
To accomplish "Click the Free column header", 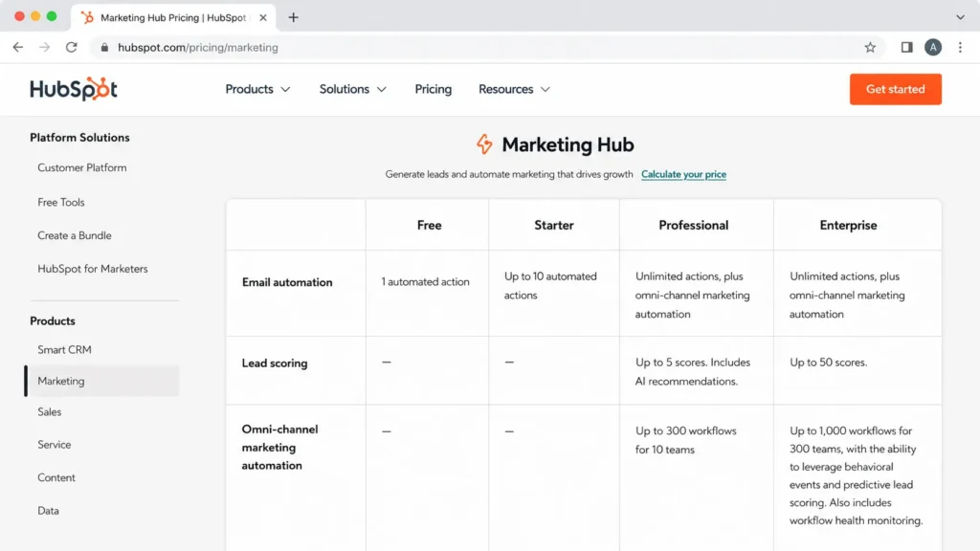I will [x=430, y=225].
